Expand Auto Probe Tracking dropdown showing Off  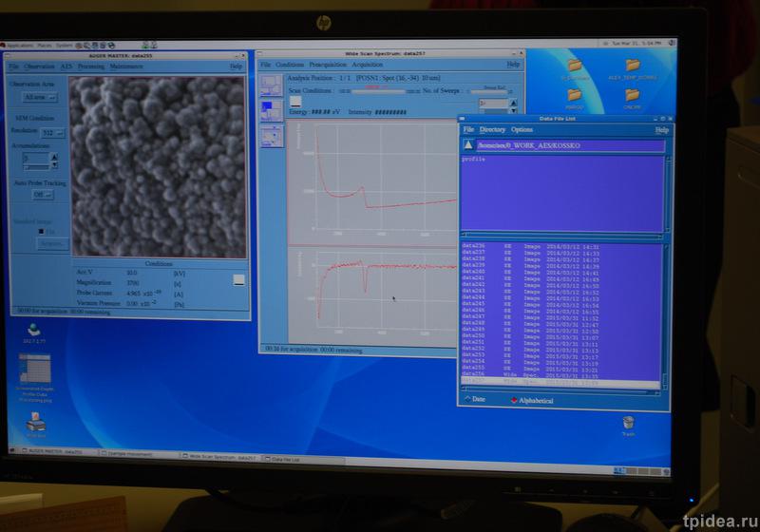click(x=43, y=195)
